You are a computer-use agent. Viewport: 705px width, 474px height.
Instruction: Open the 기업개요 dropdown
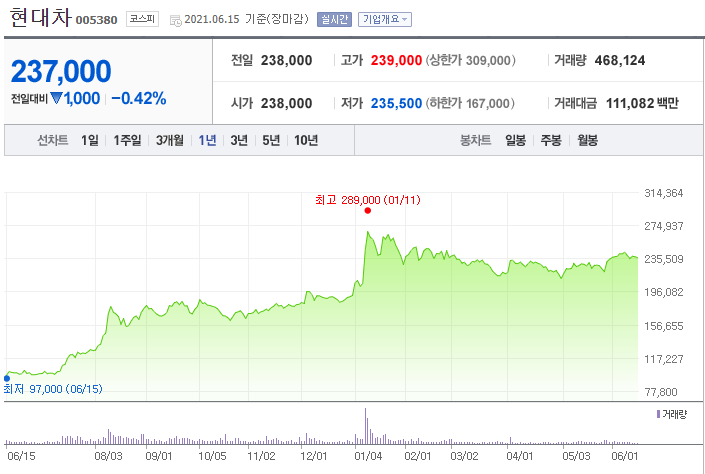(x=385, y=19)
